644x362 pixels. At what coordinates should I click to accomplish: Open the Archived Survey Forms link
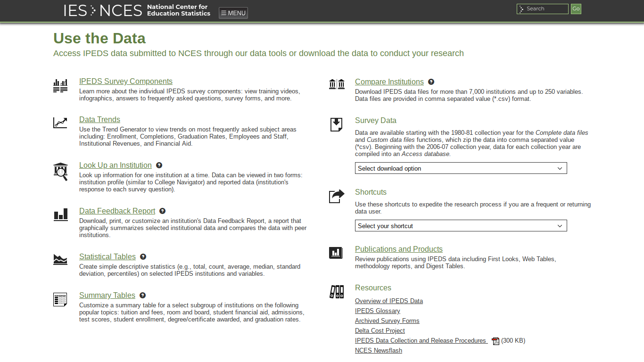click(x=387, y=321)
